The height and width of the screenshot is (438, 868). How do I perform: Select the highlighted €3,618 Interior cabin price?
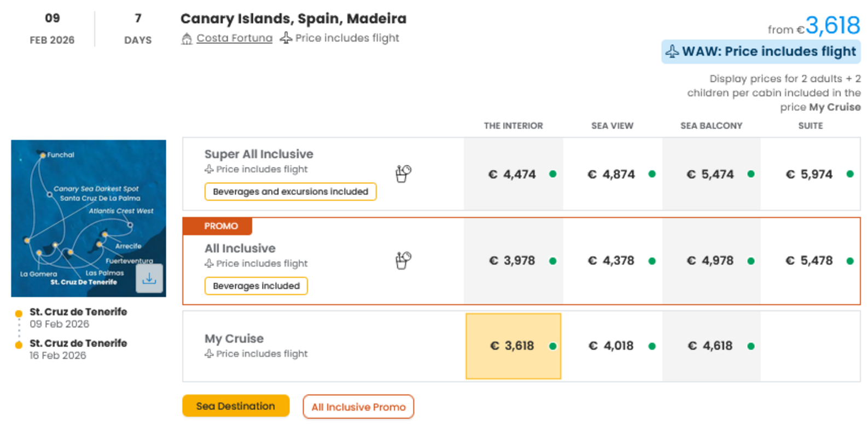(x=513, y=346)
